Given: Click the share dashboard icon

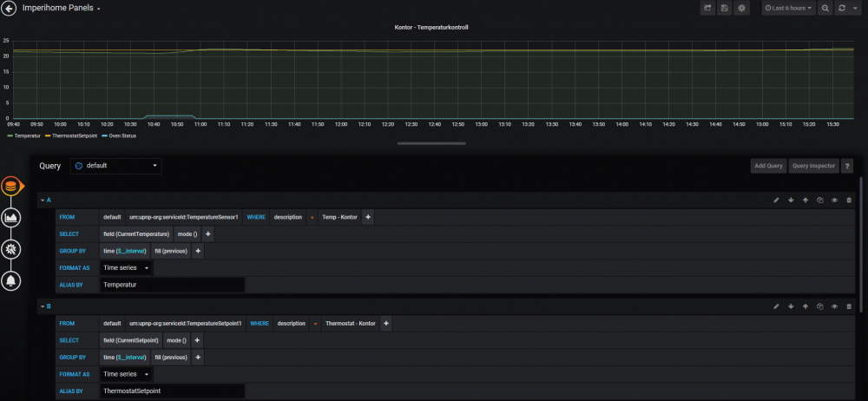Looking at the screenshot, I should [x=707, y=8].
